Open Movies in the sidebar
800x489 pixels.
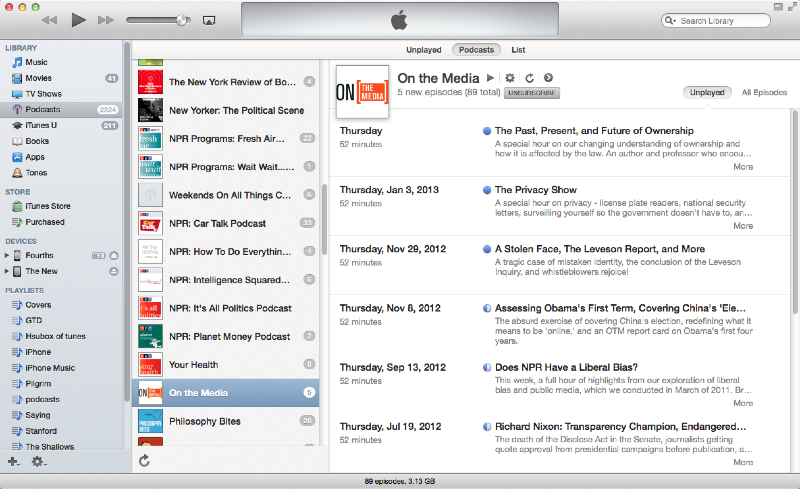pyautogui.click(x=38, y=78)
